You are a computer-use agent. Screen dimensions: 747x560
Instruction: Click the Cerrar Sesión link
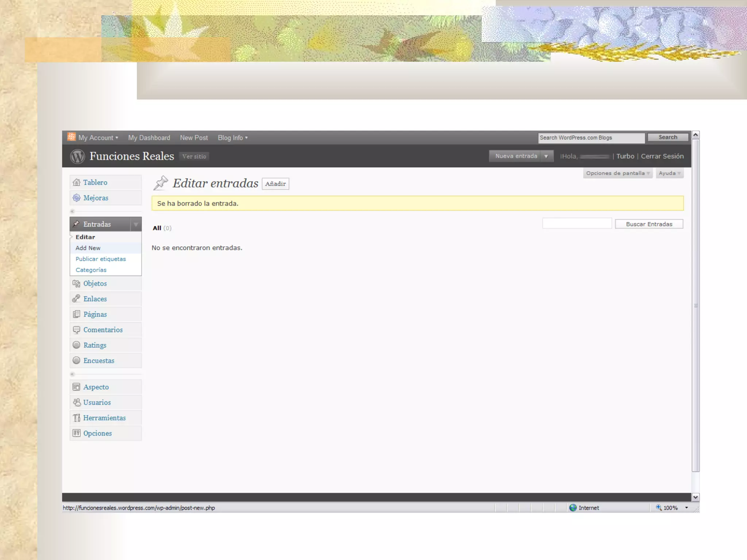(662, 156)
